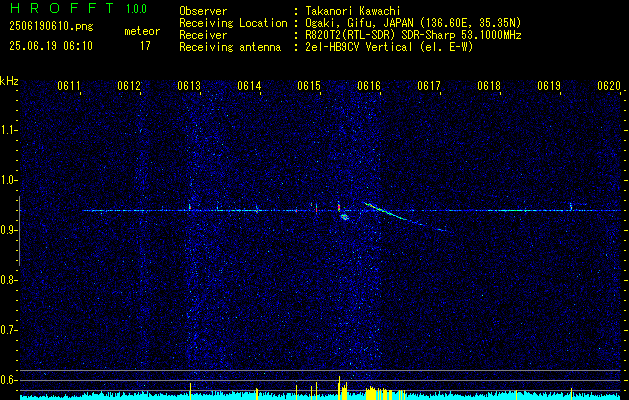
Task: Click the HROFFT title text
Action: click(62, 8)
